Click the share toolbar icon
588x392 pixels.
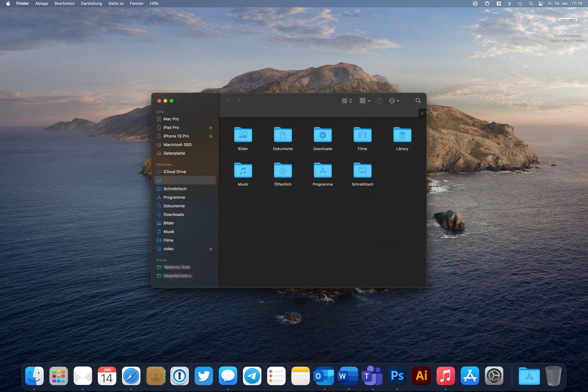[x=379, y=101]
